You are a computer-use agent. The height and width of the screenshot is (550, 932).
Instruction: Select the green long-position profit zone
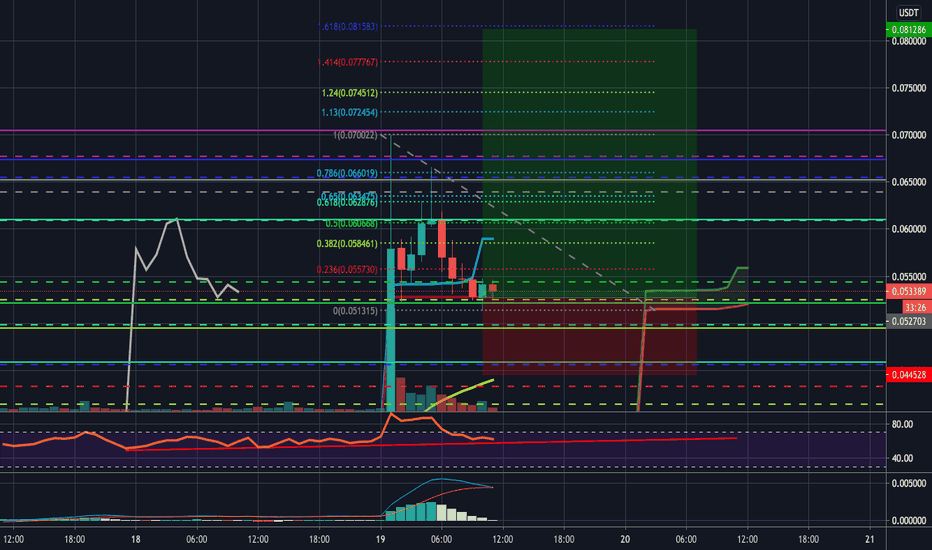pos(590,163)
